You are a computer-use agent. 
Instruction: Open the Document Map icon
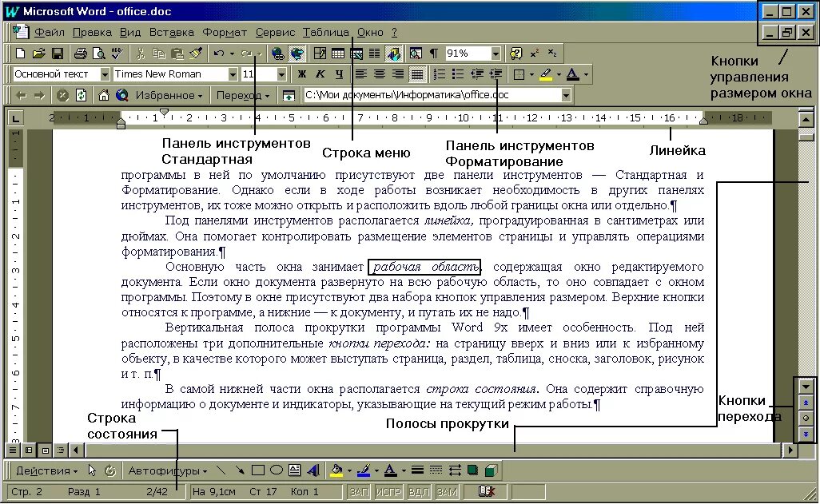416,54
